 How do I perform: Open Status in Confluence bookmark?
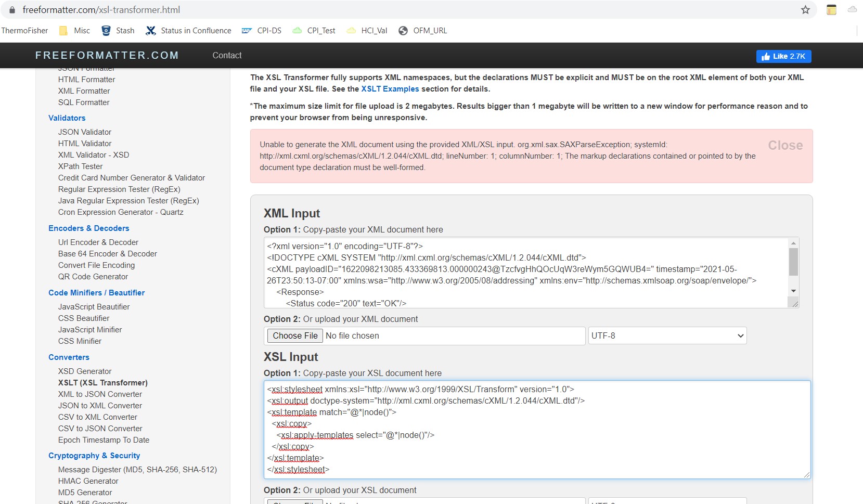click(x=188, y=31)
